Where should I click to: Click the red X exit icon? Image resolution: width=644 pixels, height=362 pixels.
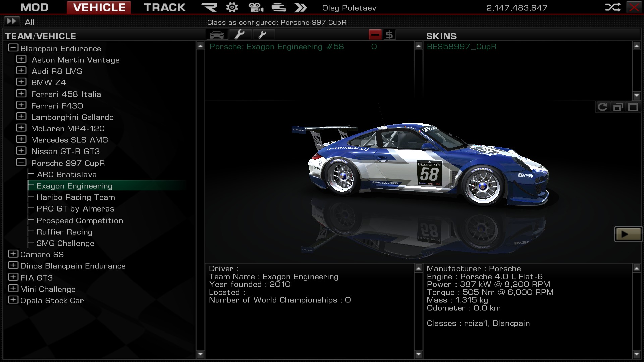pyautogui.click(x=634, y=7)
